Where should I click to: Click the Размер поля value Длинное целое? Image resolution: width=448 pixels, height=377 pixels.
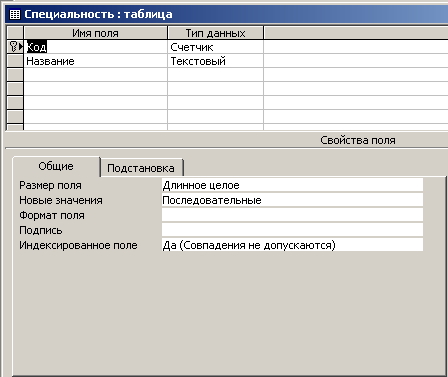click(292, 185)
